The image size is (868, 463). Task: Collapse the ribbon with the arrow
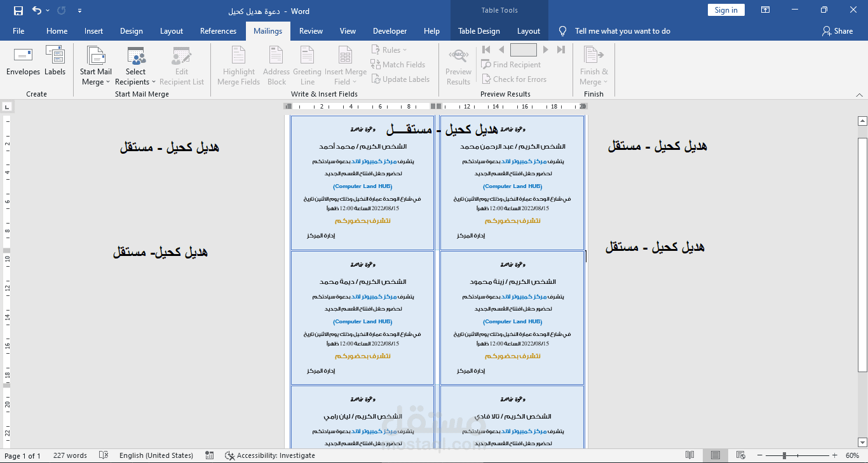coord(860,94)
